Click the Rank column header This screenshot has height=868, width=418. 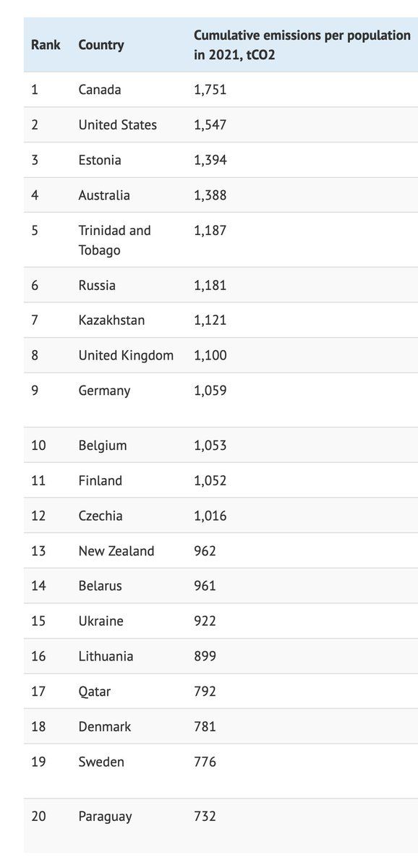coord(46,45)
